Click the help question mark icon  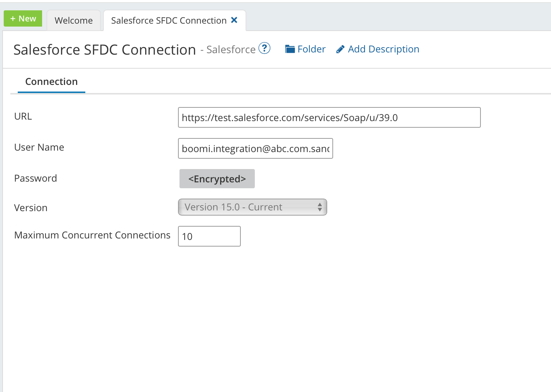264,48
